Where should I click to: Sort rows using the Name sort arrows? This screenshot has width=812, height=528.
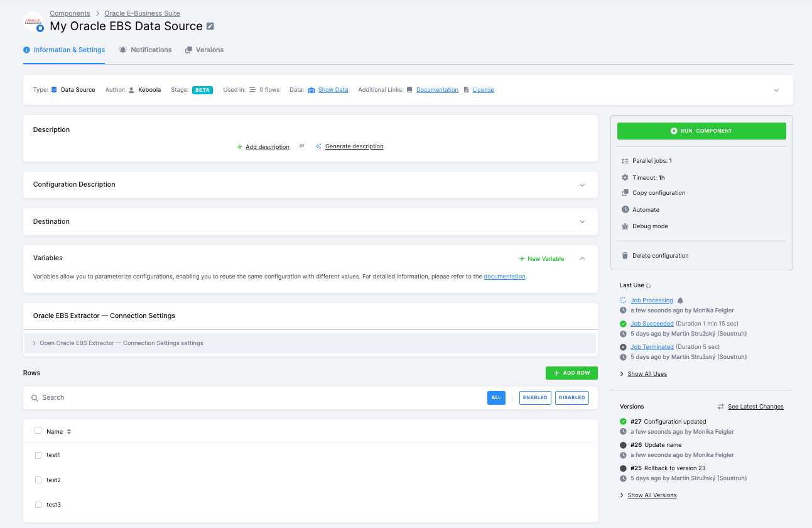tap(69, 432)
